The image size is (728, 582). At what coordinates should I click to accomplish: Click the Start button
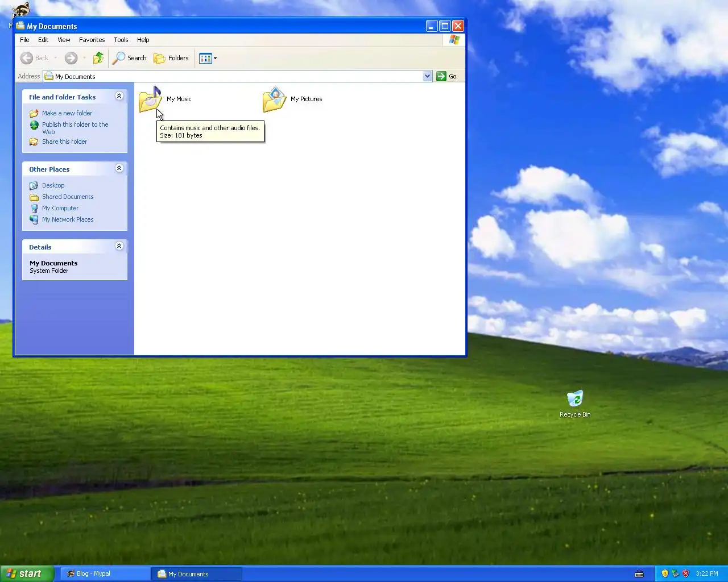27,573
